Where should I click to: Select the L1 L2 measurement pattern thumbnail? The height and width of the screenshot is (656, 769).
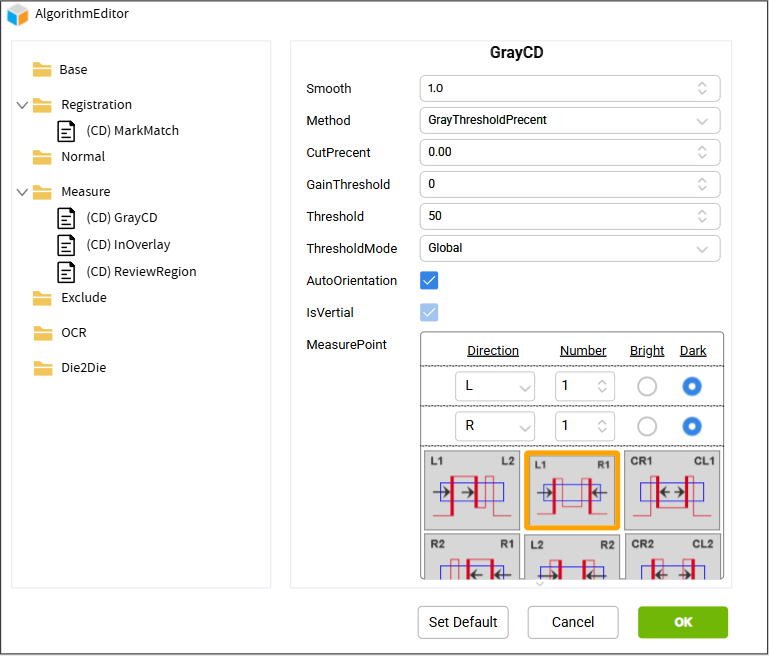(472, 490)
